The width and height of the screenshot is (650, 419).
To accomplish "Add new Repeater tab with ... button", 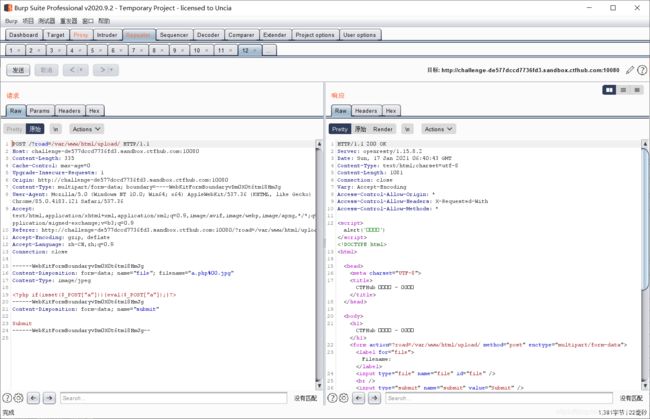I will click(x=269, y=50).
